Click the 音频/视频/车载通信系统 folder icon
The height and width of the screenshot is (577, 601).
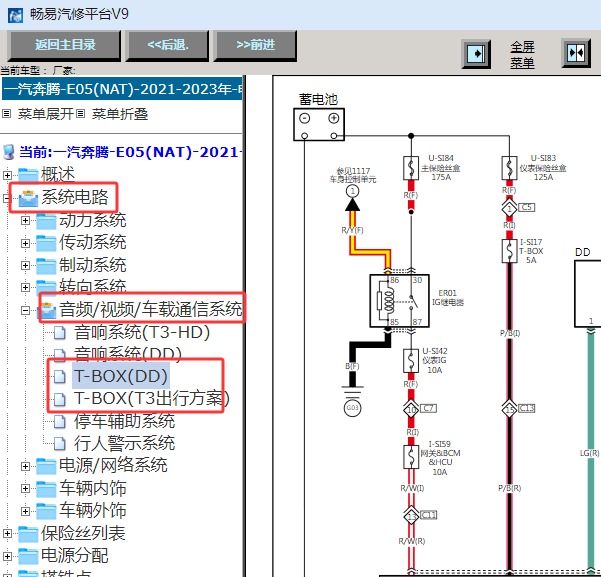point(48,310)
